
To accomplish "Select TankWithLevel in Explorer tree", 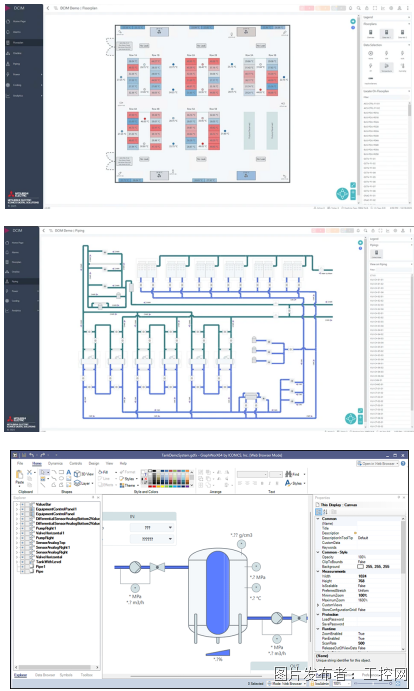I will (x=48, y=561).
